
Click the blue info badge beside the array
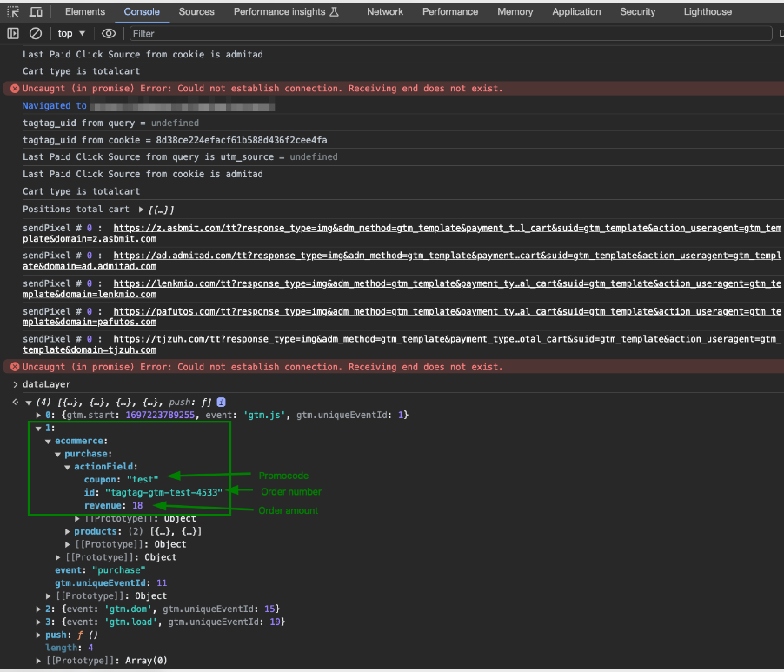221,403
